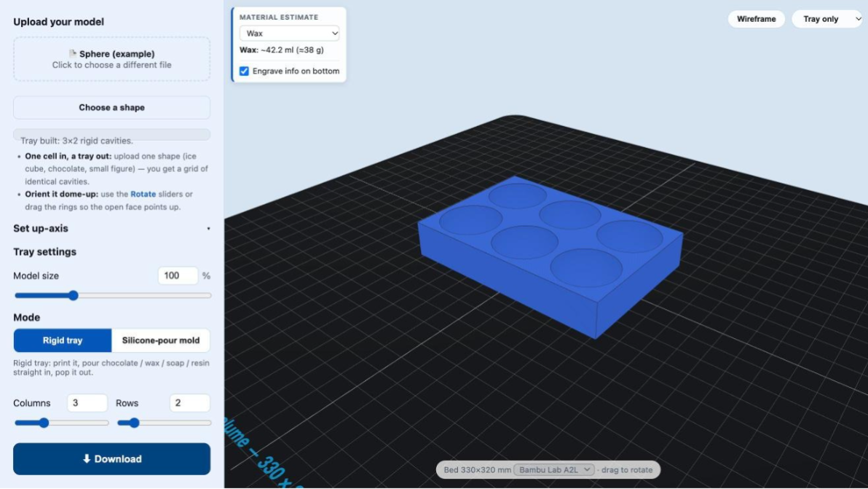Click the blue tray model in the viewport
The width and height of the screenshot is (868, 489).
pos(551,257)
